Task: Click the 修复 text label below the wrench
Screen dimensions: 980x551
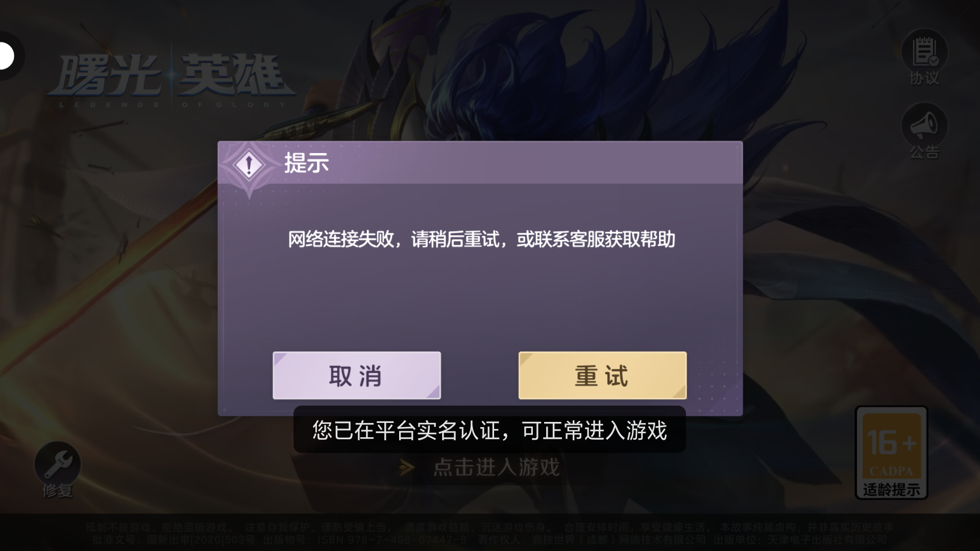Action: point(58,491)
